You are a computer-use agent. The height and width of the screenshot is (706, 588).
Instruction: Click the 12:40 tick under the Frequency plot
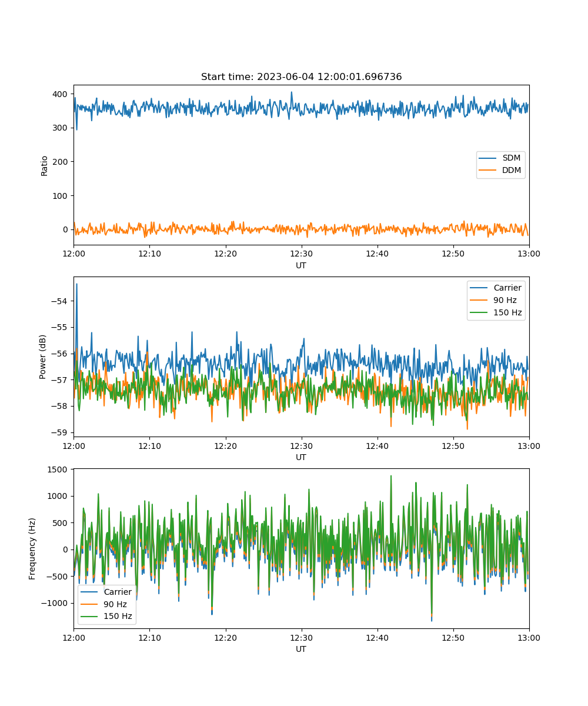tap(377, 637)
